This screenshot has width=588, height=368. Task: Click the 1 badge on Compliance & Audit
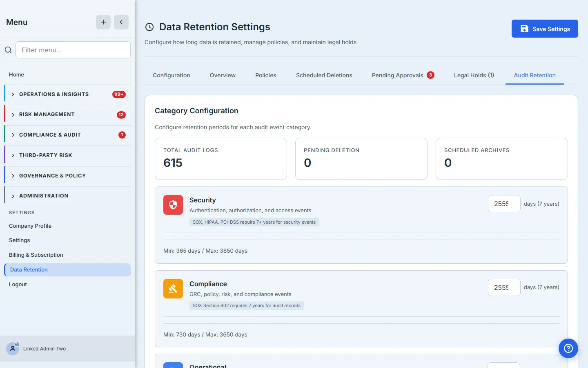coord(122,135)
